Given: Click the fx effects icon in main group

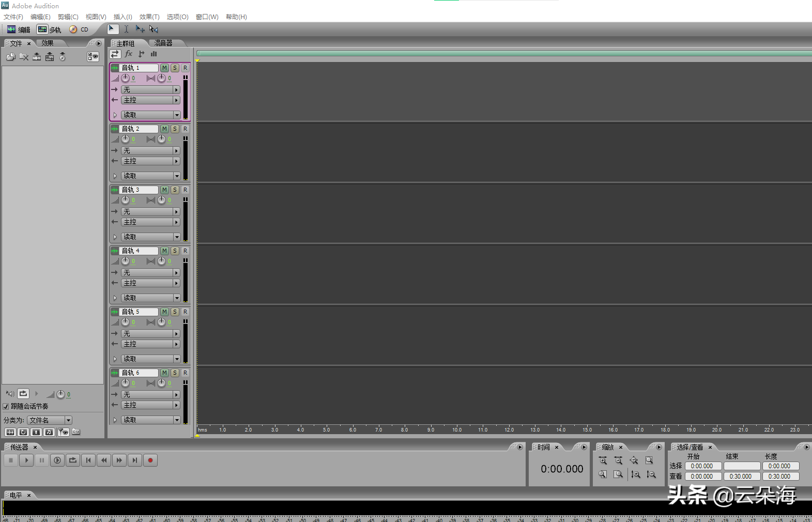Looking at the screenshot, I should (129, 54).
